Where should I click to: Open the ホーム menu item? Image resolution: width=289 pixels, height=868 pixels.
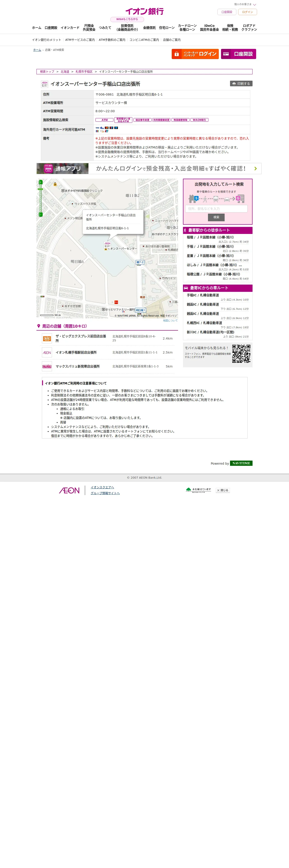pos(37,28)
